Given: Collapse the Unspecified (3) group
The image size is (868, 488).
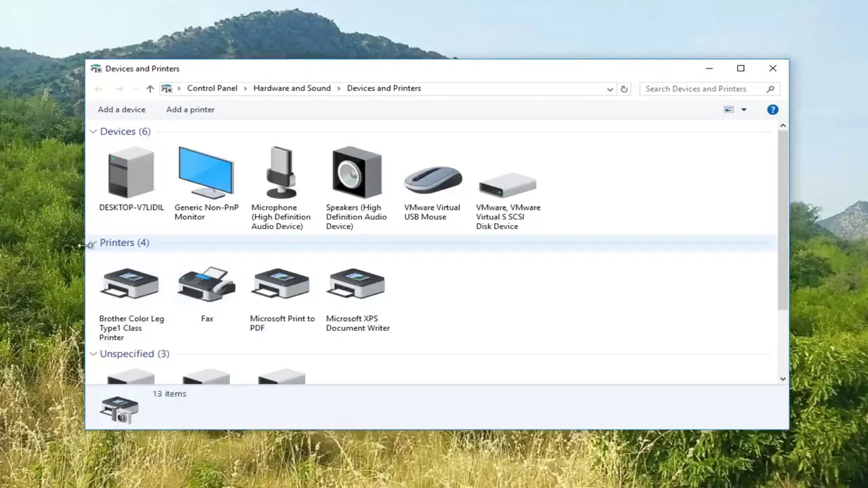Looking at the screenshot, I should click(x=93, y=354).
